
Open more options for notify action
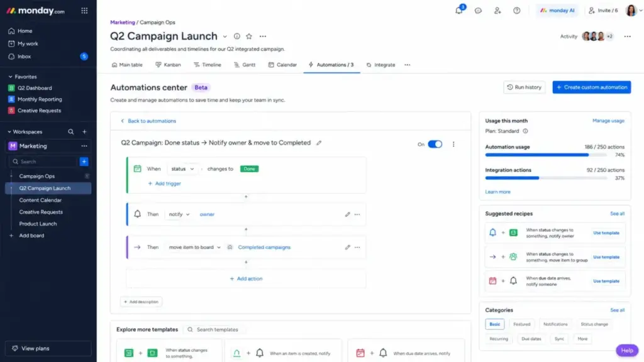click(357, 214)
